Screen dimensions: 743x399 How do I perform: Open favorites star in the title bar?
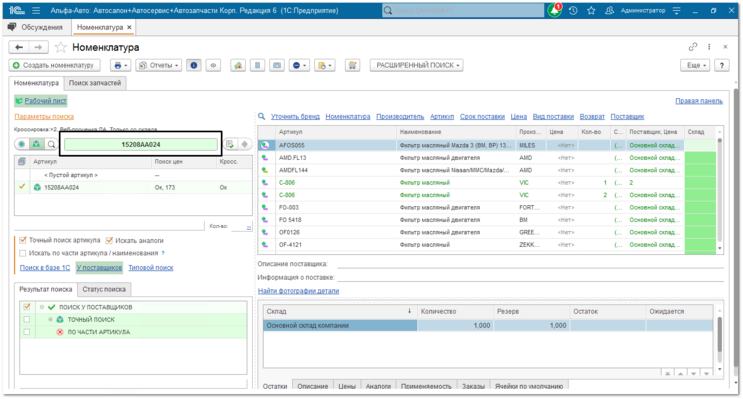[591, 10]
